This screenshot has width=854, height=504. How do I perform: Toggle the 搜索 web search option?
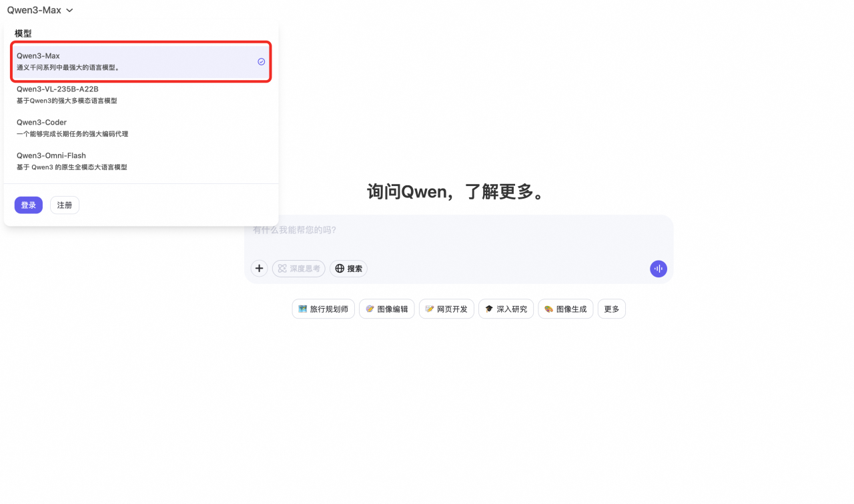click(348, 268)
